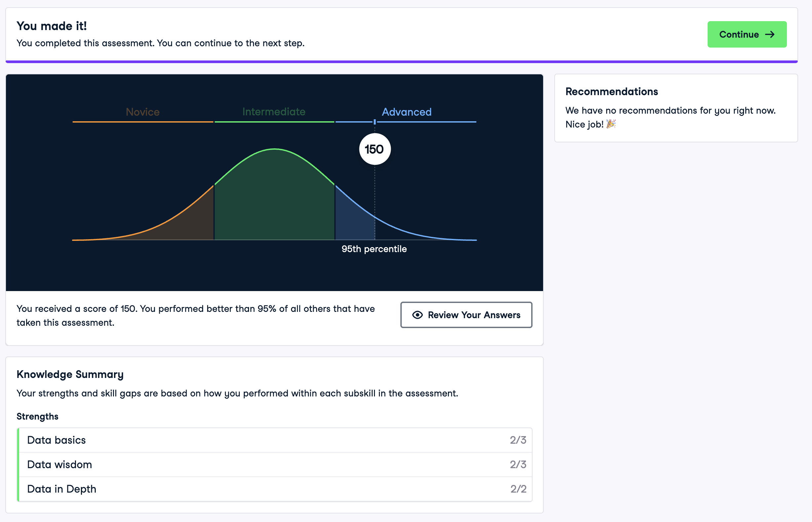
Task: Open Review Your Answers
Action: 466,315
